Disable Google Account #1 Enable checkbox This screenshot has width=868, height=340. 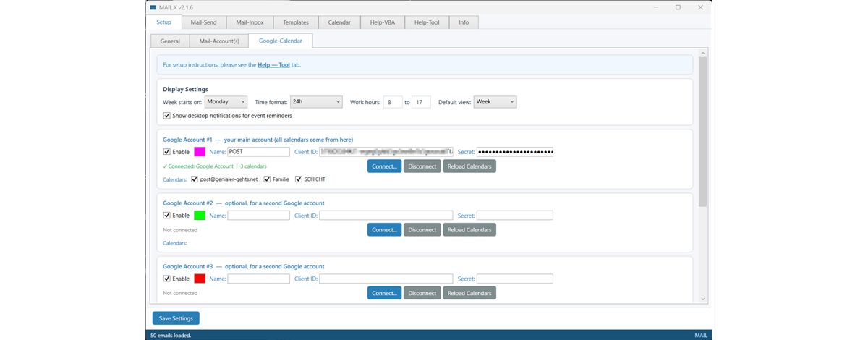[167, 152]
